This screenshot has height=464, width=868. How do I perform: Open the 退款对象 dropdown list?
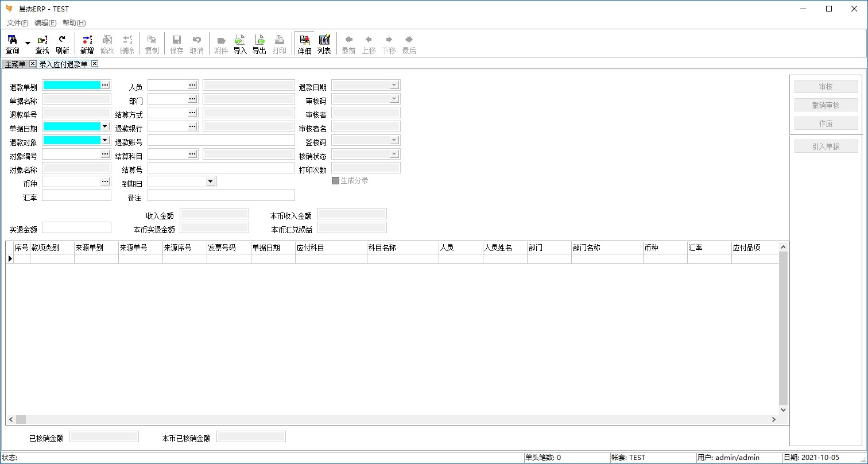pos(105,140)
